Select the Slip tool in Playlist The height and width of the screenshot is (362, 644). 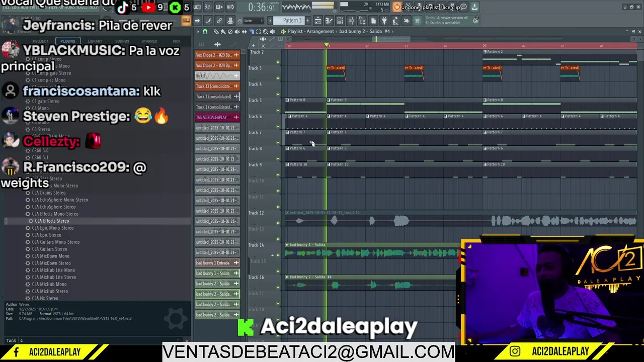click(x=244, y=31)
